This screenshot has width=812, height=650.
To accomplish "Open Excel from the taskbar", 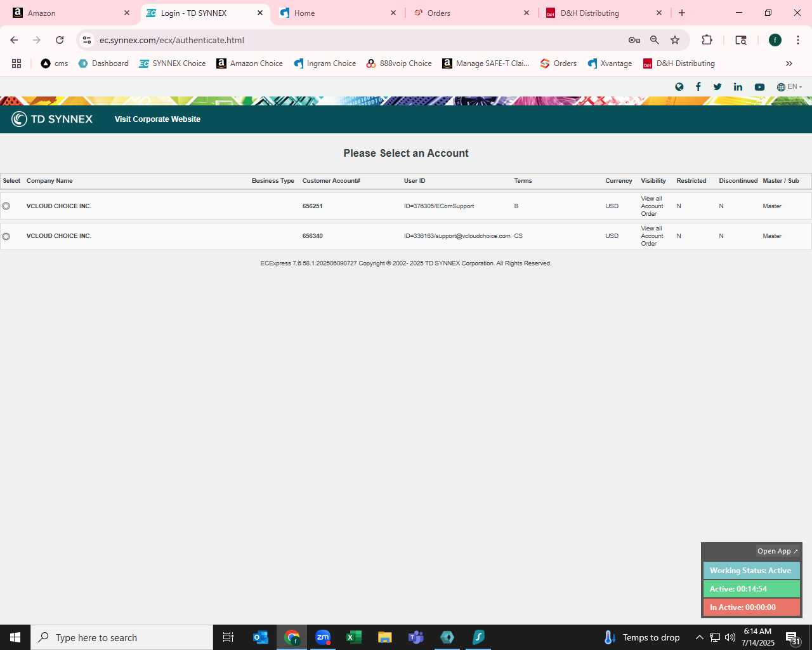I will click(354, 637).
